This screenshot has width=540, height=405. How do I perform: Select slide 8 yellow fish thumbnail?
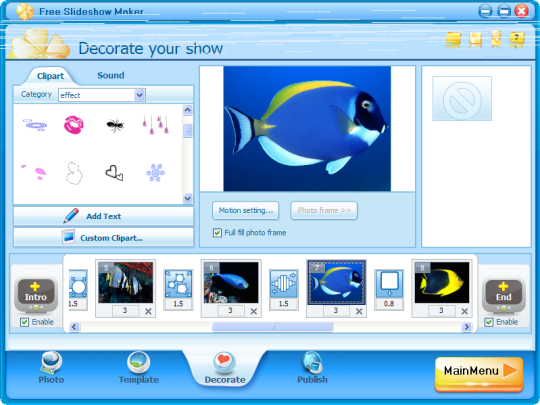click(442, 282)
